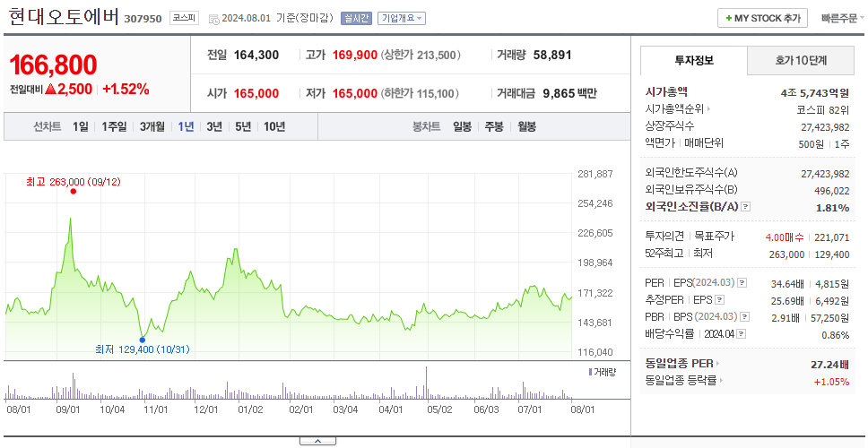Image resolution: width=868 pixels, height=448 pixels.
Task: Show the 월봉 candlestick chart
Action: pyautogui.click(x=526, y=126)
